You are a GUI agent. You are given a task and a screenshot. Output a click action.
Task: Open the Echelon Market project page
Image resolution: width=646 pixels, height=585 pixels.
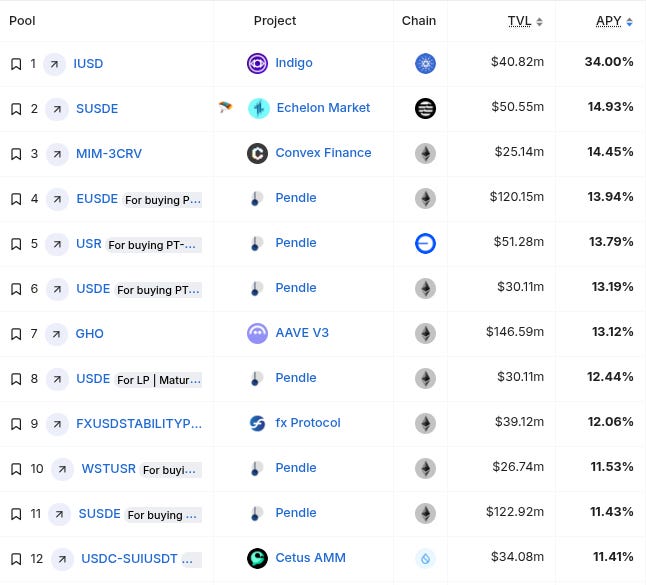click(x=323, y=108)
